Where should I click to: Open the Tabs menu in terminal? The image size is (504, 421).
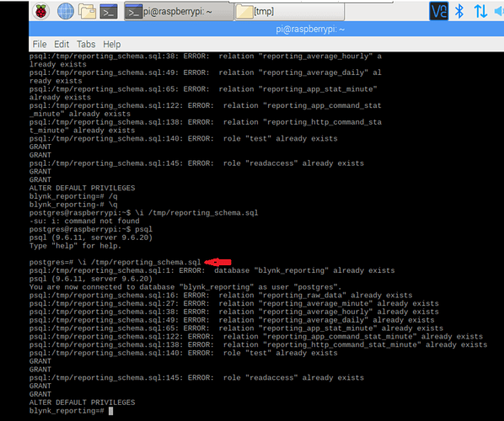86,44
